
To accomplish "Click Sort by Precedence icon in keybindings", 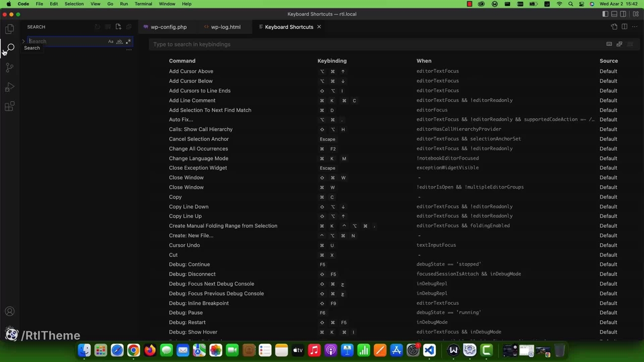I will pos(619,44).
